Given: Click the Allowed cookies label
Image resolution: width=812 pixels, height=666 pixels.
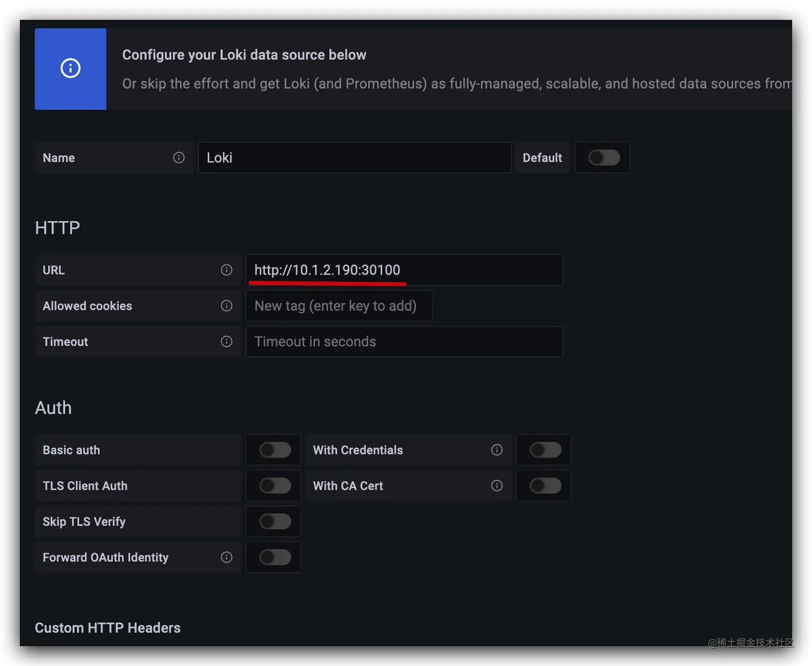Looking at the screenshot, I should 88,306.
